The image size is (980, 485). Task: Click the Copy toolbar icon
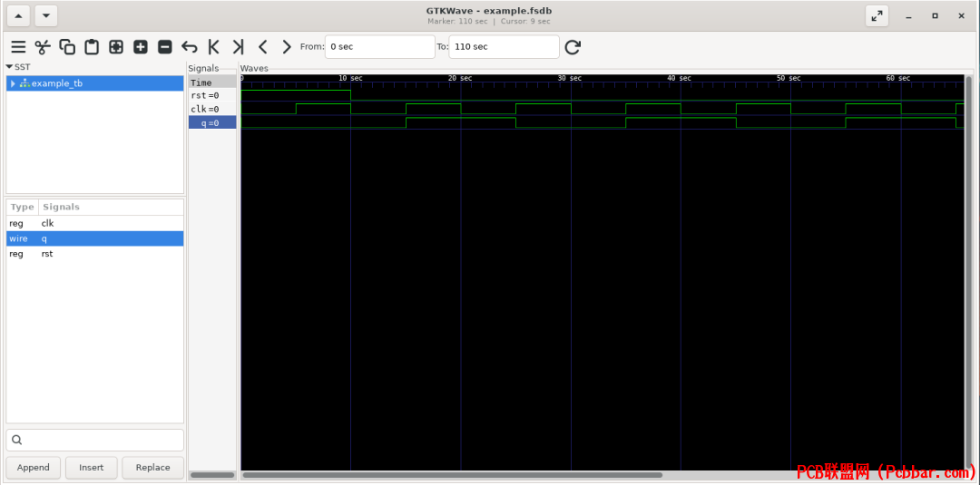click(x=67, y=47)
